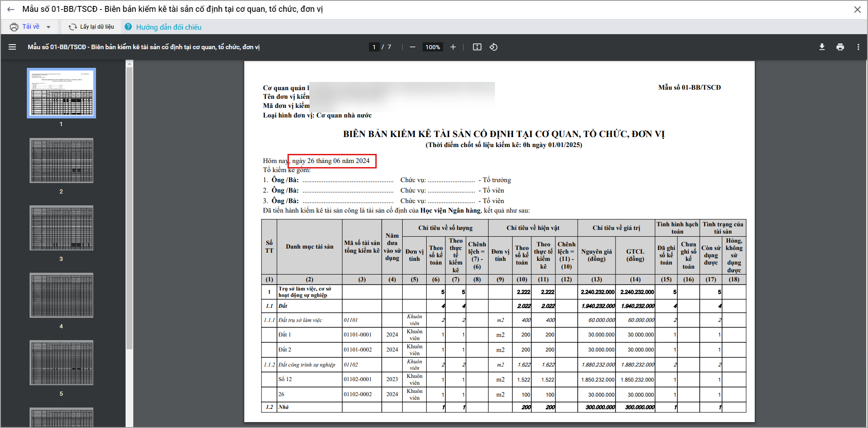
Task: Click the thumbnail sidebar scrollbar
Action: (129, 205)
